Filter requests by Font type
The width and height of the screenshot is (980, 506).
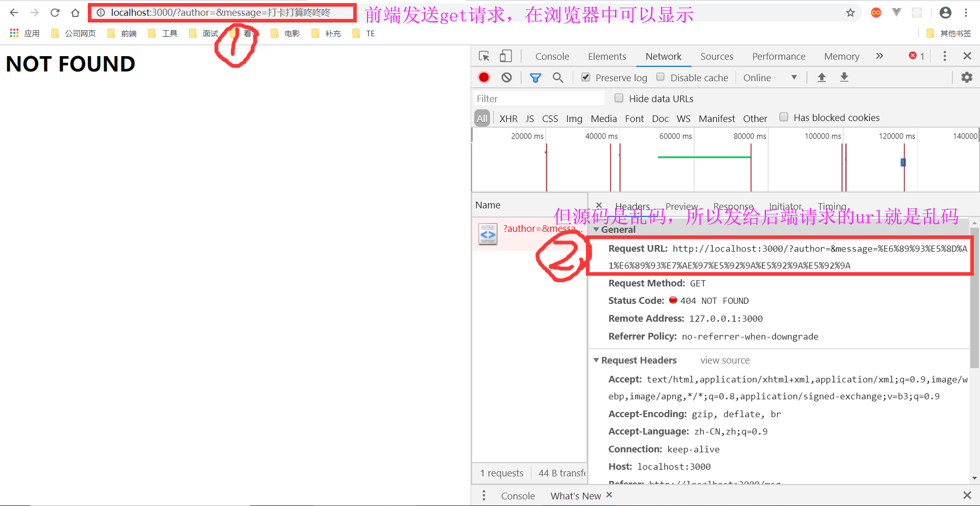coord(634,118)
